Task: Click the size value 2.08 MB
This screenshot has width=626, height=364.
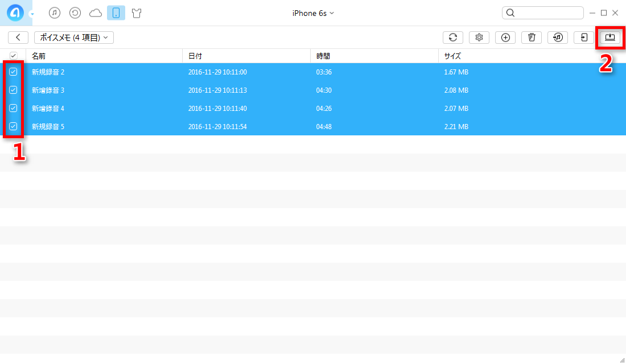Action: (456, 90)
